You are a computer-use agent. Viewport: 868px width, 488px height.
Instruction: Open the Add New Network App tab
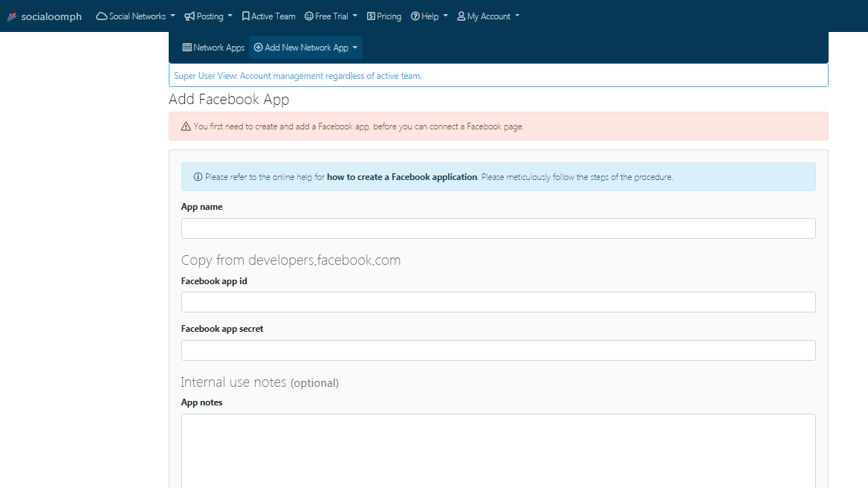305,48
